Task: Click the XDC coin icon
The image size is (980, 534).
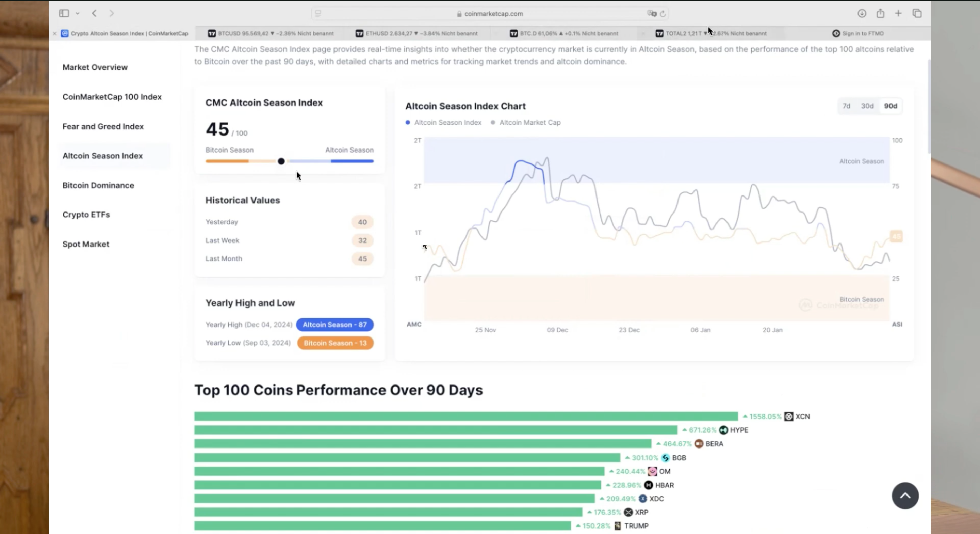Action: [642, 499]
